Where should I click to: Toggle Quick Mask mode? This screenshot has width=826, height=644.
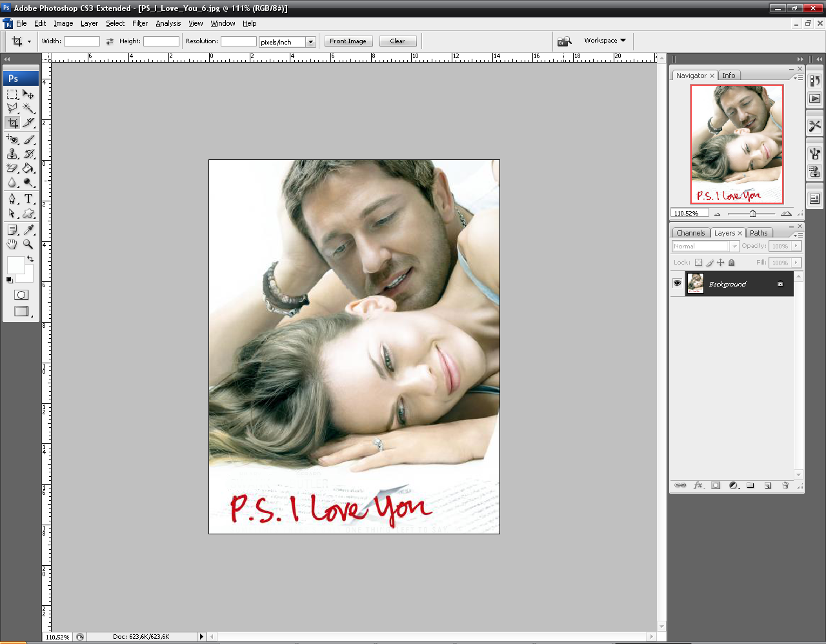pos(21,295)
